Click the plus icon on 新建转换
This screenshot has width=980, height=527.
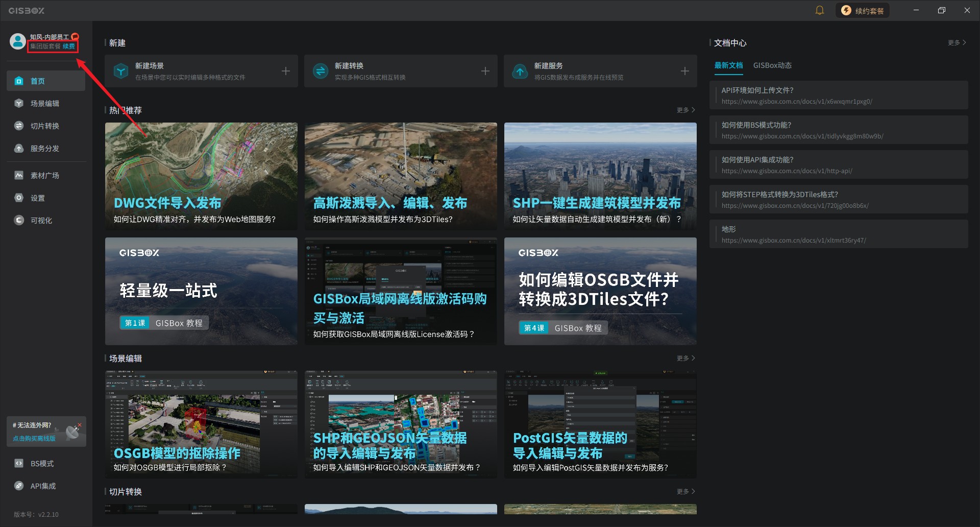(485, 71)
